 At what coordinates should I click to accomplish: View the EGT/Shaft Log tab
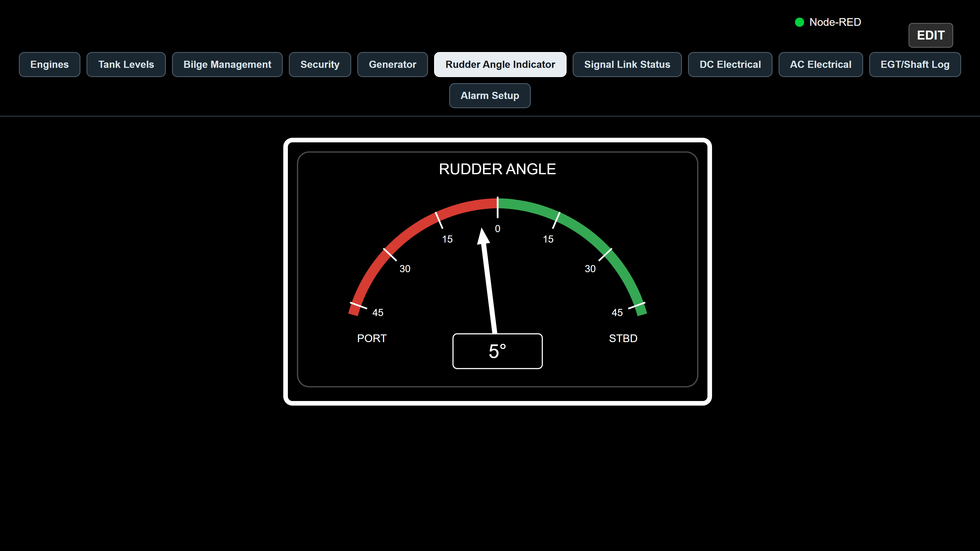[915, 65]
